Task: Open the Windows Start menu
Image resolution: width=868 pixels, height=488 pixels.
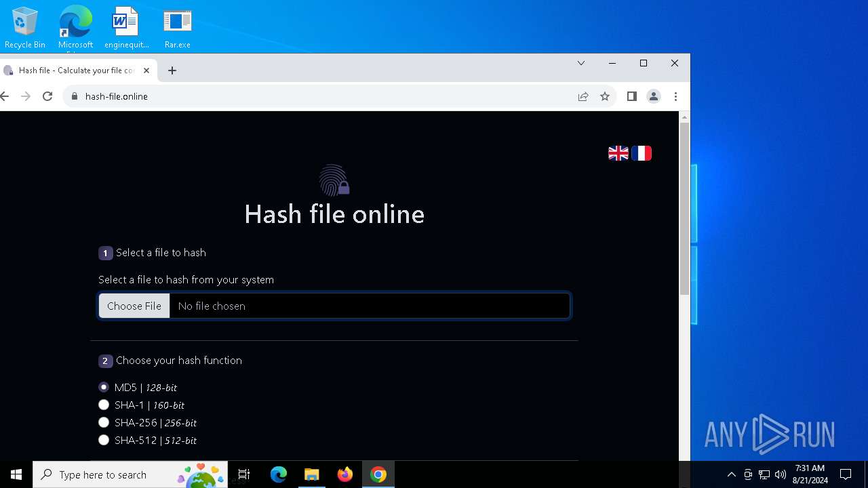Action: tap(16, 474)
